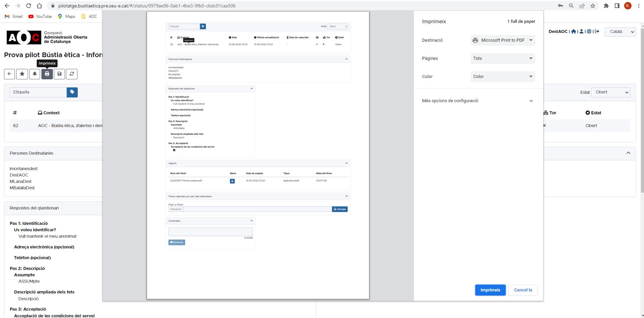
Task: Share this page via address bar icon
Action: 582,6
